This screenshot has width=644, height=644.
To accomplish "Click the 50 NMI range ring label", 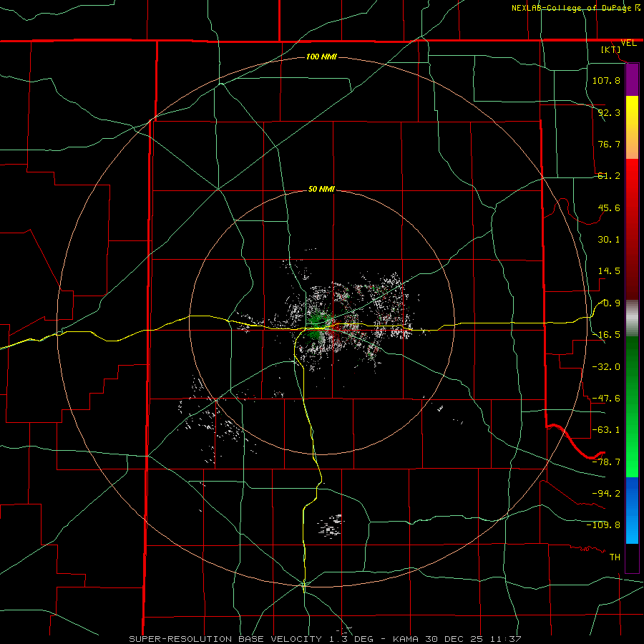I will click(321, 190).
